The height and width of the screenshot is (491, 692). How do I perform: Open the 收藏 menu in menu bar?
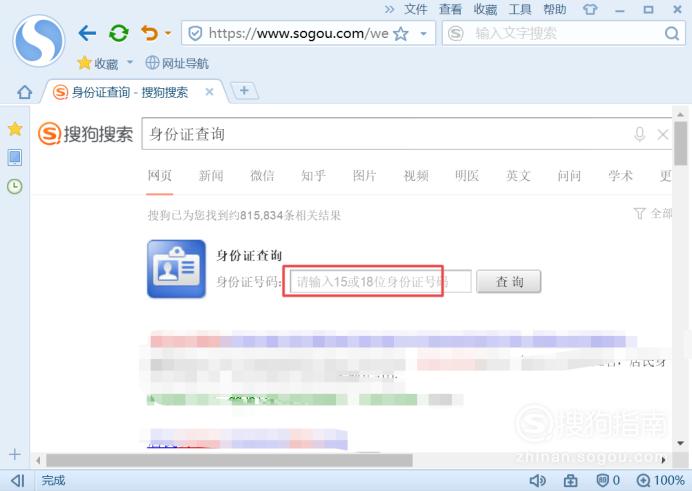pyautogui.click(x=485, y=9)
